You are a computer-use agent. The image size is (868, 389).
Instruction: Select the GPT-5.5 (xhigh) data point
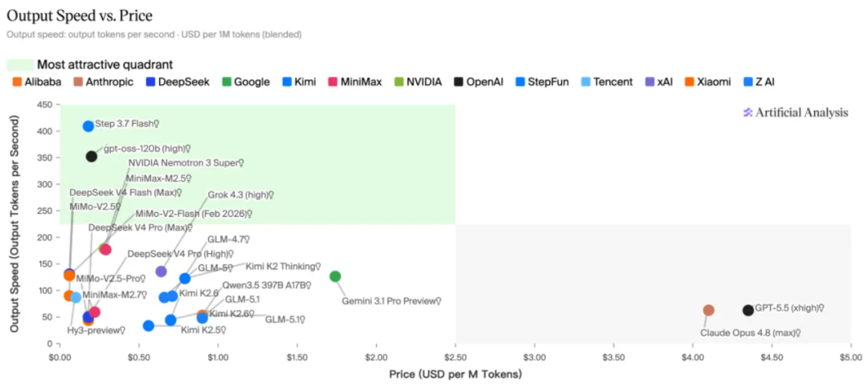pos(748,310)
